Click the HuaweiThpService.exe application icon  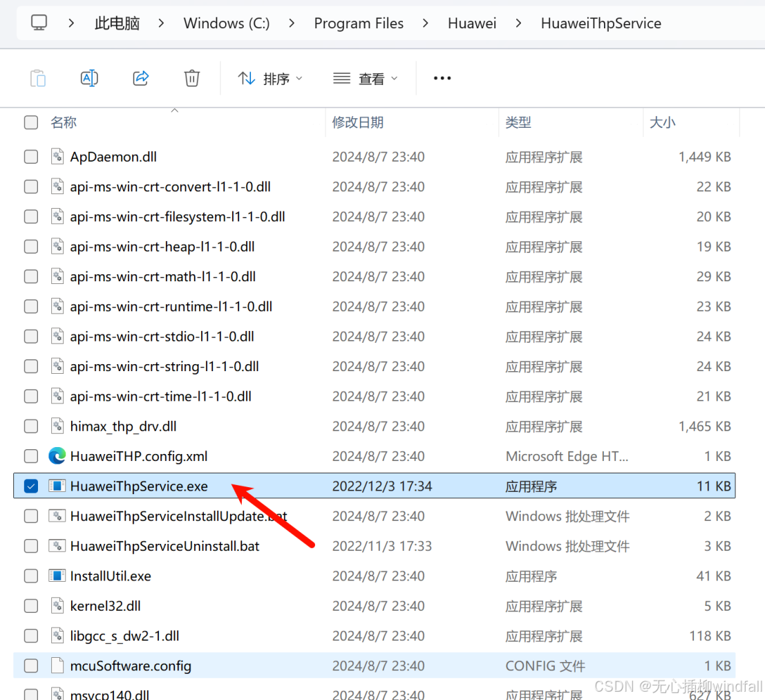point(57,486)
